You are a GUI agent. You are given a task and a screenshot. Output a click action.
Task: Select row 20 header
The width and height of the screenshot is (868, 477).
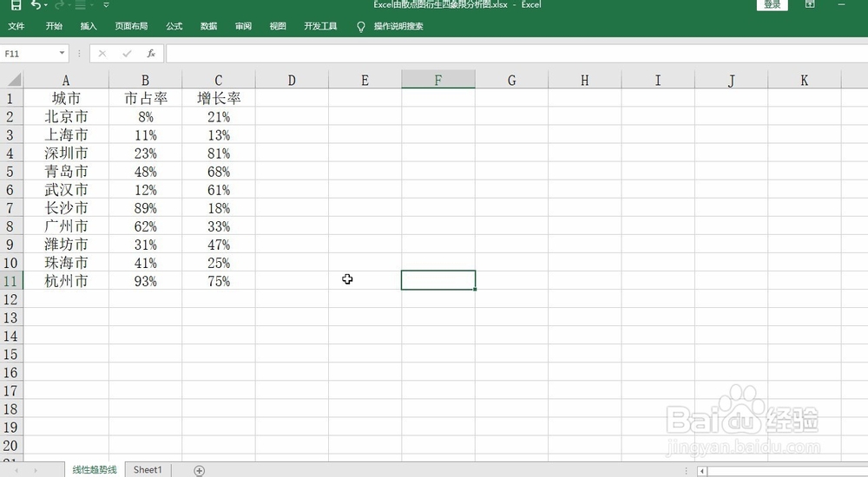click(x=11, y=446)
